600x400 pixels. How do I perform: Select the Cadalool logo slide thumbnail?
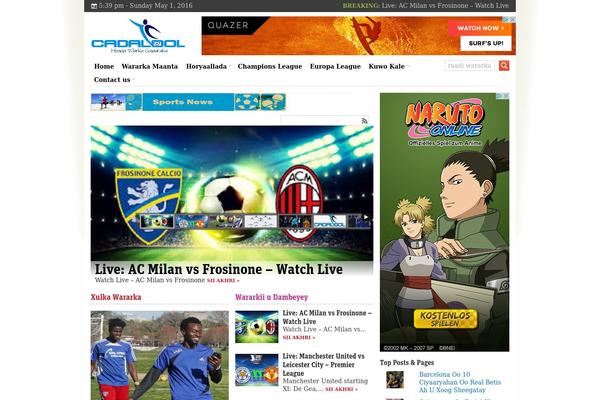tap(330, 221)
